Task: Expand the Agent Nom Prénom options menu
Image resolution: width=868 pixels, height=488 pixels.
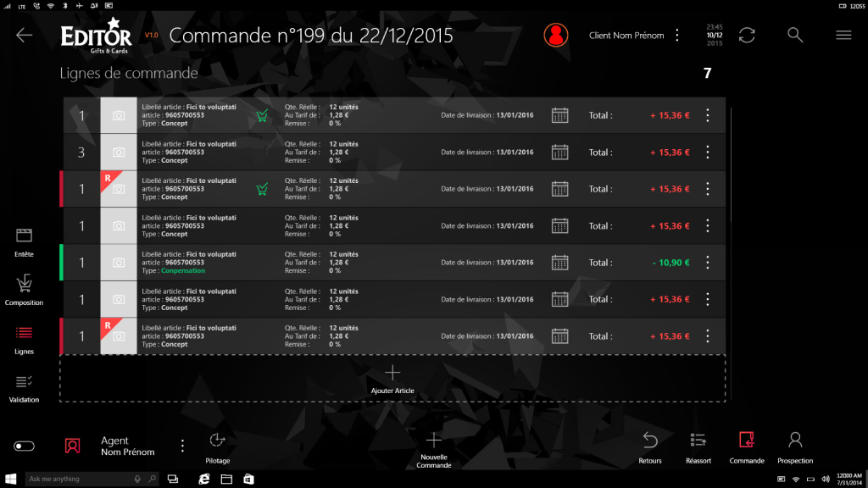Action: pyautogui.click(x=182, y=446)
